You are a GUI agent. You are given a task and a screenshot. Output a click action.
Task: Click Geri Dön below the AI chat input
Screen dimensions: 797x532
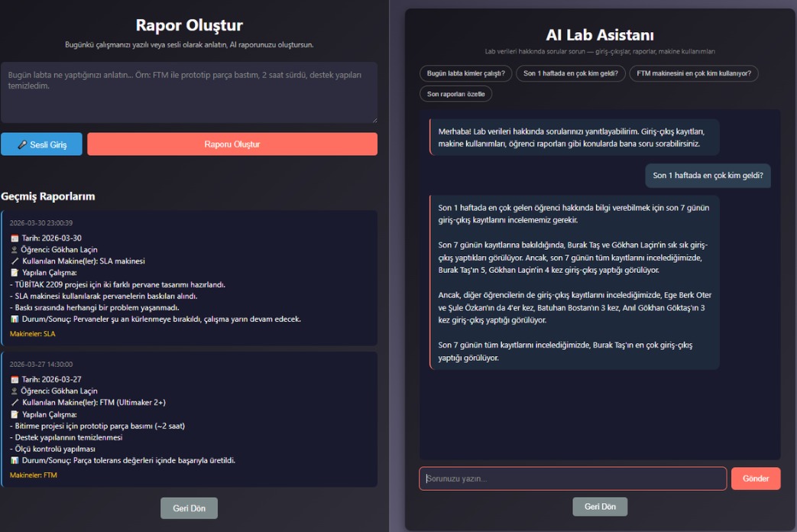[x=600, y=507]
